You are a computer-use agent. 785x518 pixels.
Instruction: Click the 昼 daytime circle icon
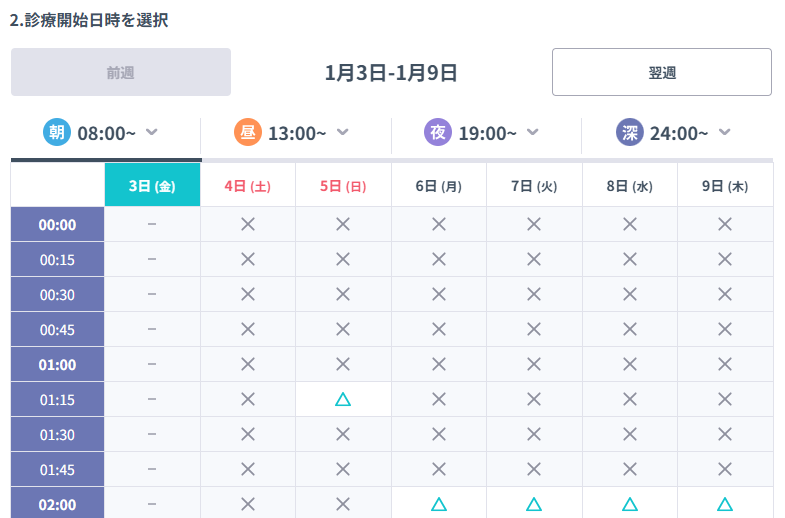248,132
